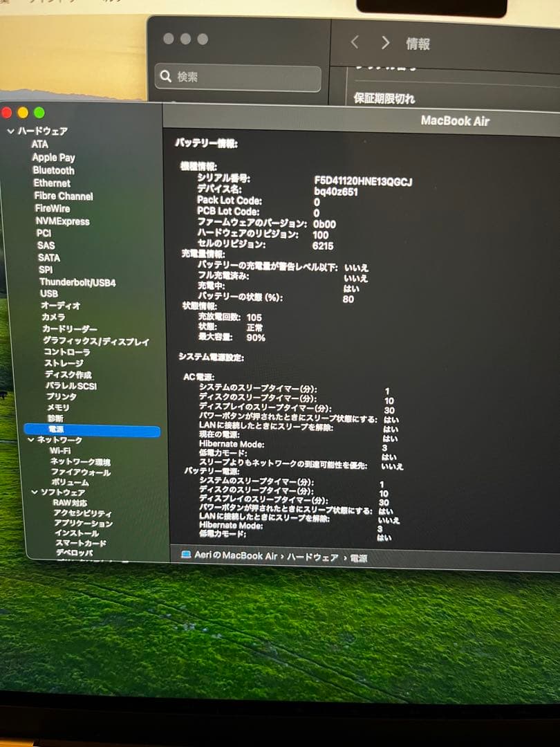The height and width of the screenshot is (747, 560).
Task: Open the Wi-Fi network entry
Action: [x=59, y=451]
